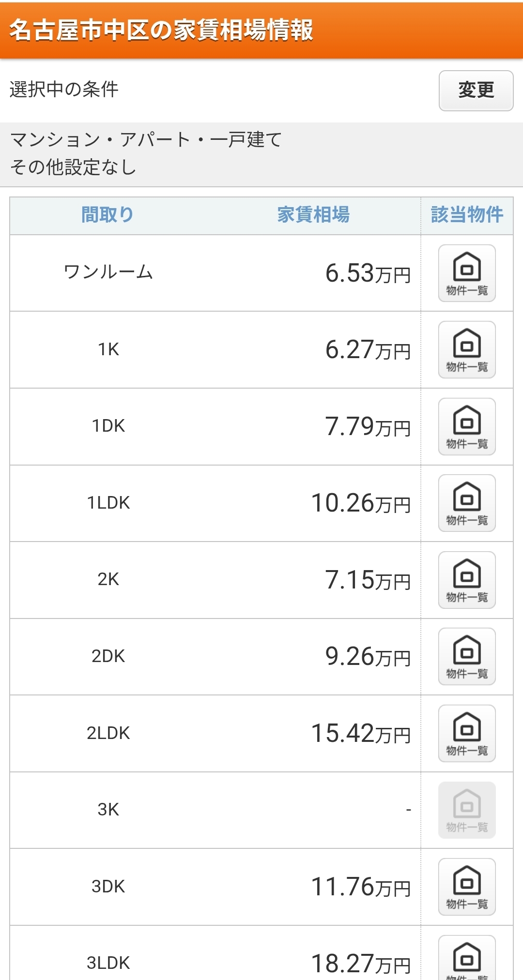
Task: Open property list icon for 2LDK row
Action: (466, 733)
